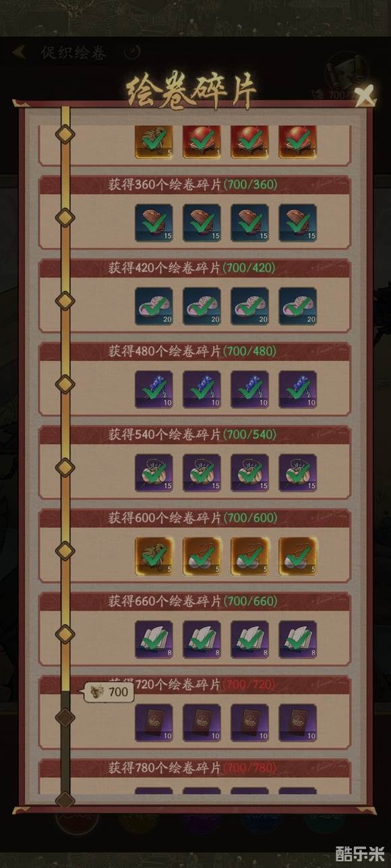Click the 获得780个绘卷碎片 milestone header
Screen dimensions: 391x868
(x=194, y=768)
